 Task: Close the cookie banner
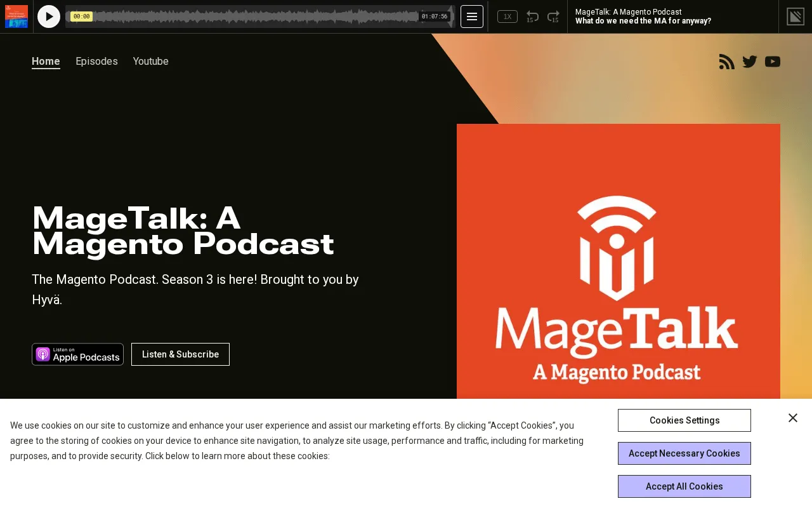793,418
